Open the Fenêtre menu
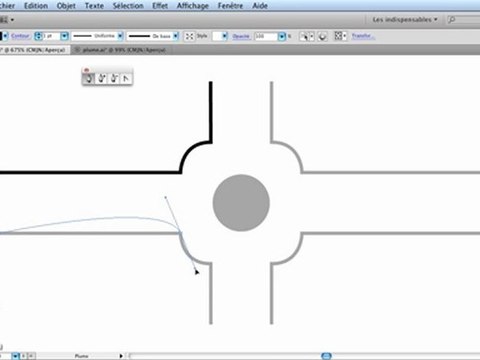Viewport: 480px width, 360px height. [x=230, y=6]
